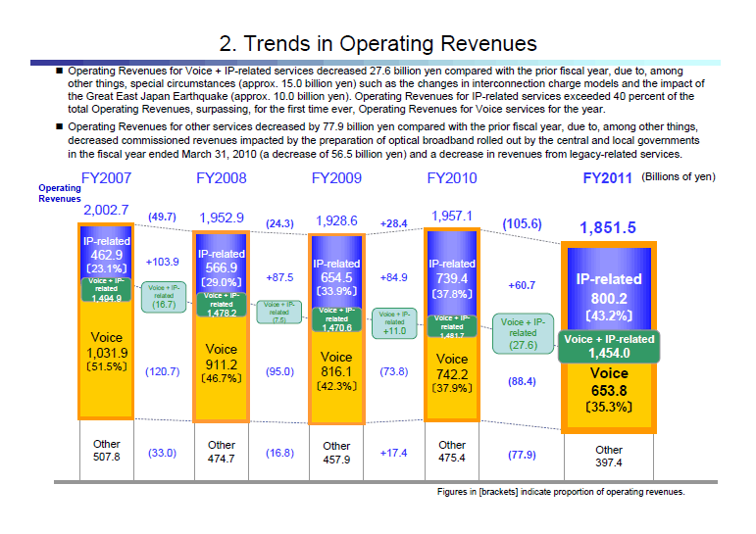Image resolution: width=756 pixels, height=534 pixels.
Task: Click the total value 1,952.9
Action: [x=222, y=218]
